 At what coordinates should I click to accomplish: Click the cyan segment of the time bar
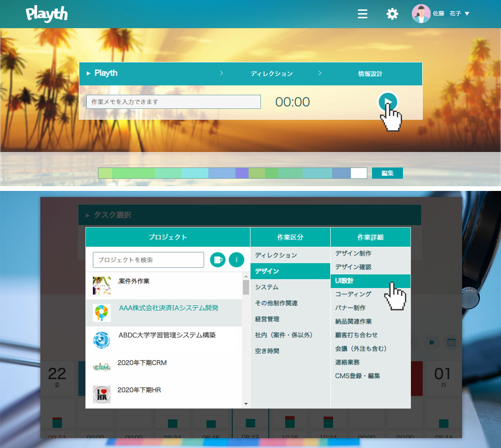tap(195, 173)
